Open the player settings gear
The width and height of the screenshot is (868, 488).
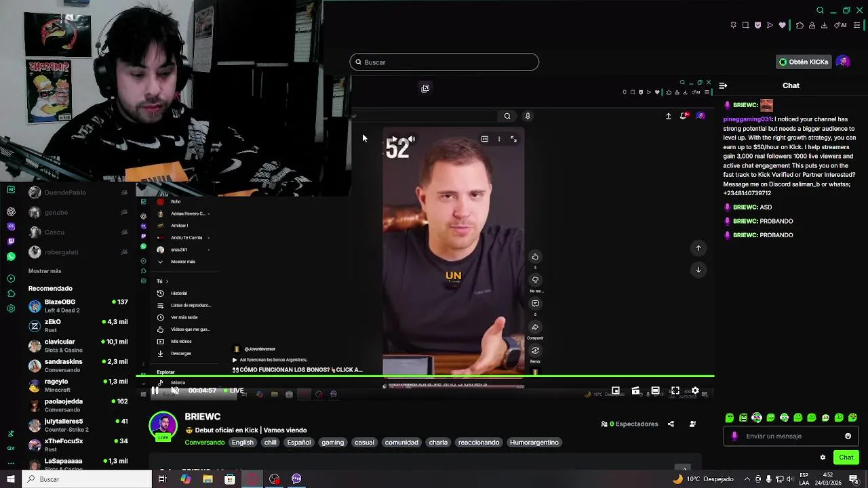[695, 390]
